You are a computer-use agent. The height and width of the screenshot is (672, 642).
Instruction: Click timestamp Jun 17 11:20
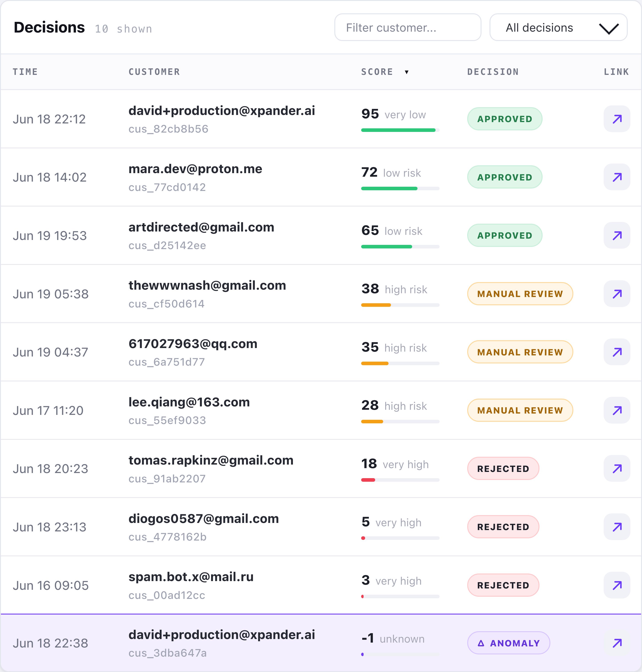(x=48, y=410)
